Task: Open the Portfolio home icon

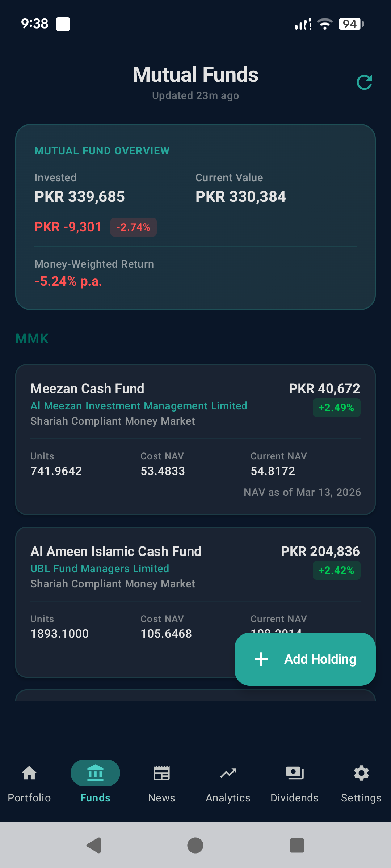Action: 29,773
